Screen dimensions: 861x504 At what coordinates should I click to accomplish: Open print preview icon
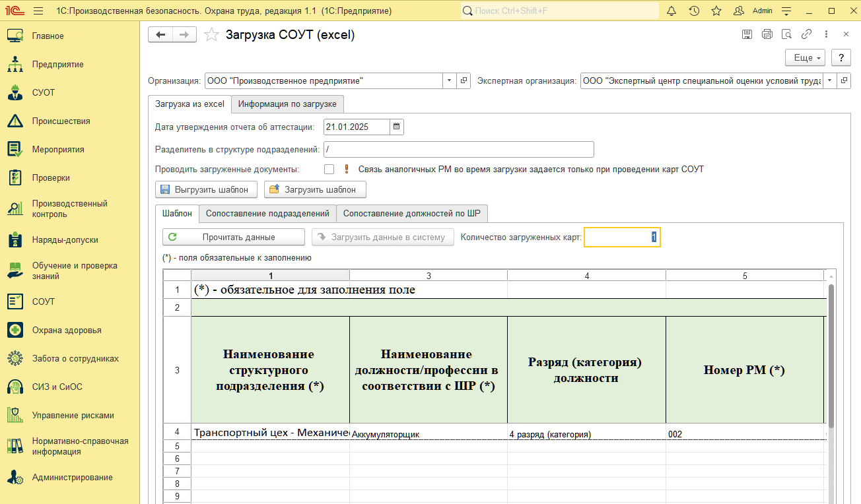tap(786, 34)
